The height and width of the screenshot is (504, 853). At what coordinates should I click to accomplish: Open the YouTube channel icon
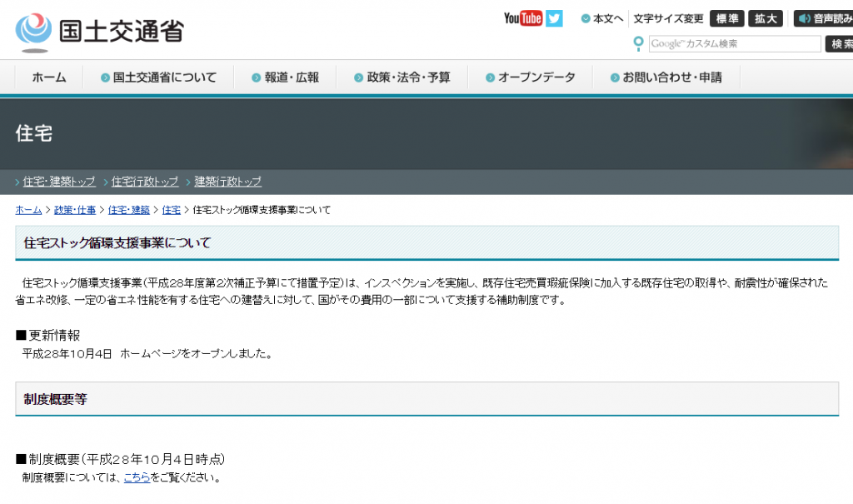click(x=522, y=17)
